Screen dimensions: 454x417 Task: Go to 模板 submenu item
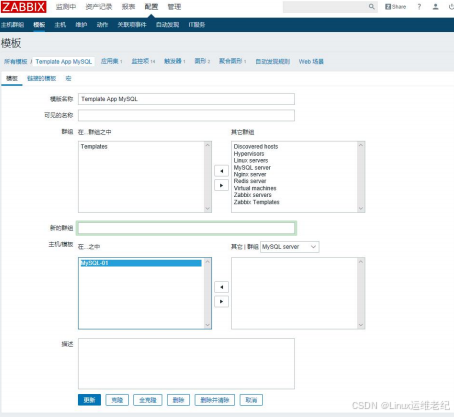pyautogui.click(x=39, y=25)
